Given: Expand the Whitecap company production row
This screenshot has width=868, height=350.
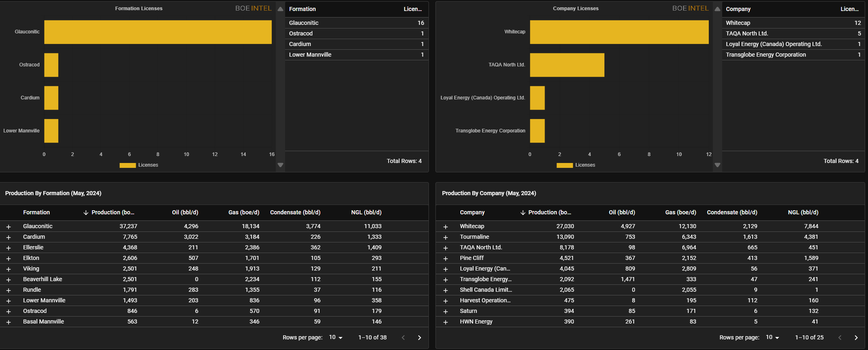Looking at the screenshot, I should (445, 227).
